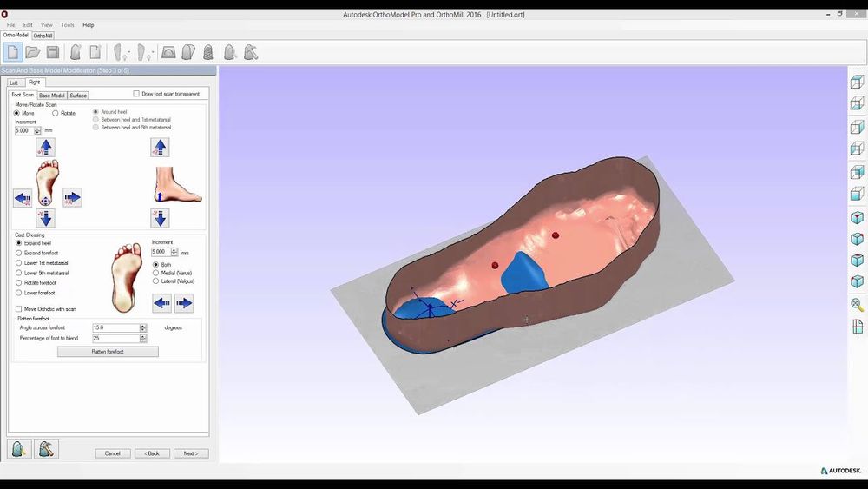Increase the Move/Rotate increment spinner
Screen dimensions: 868x489
[x=37, y=129]
